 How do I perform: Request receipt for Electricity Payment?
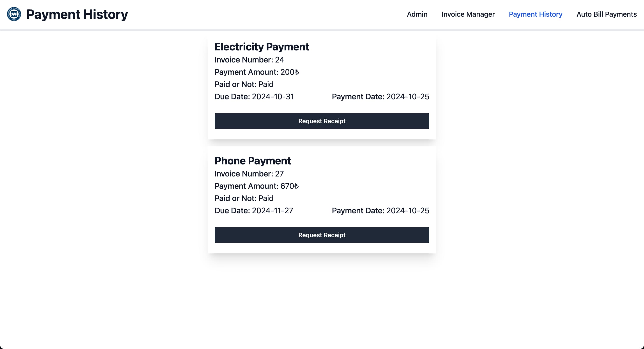click(x=322, y=121)
